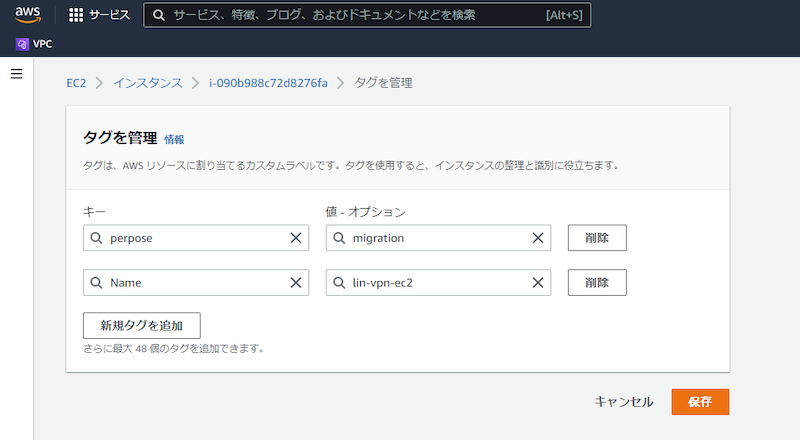The image size is (800, 440).
Task: Go to EC2 breadcrumb link
Action: (x=78, y=83)
